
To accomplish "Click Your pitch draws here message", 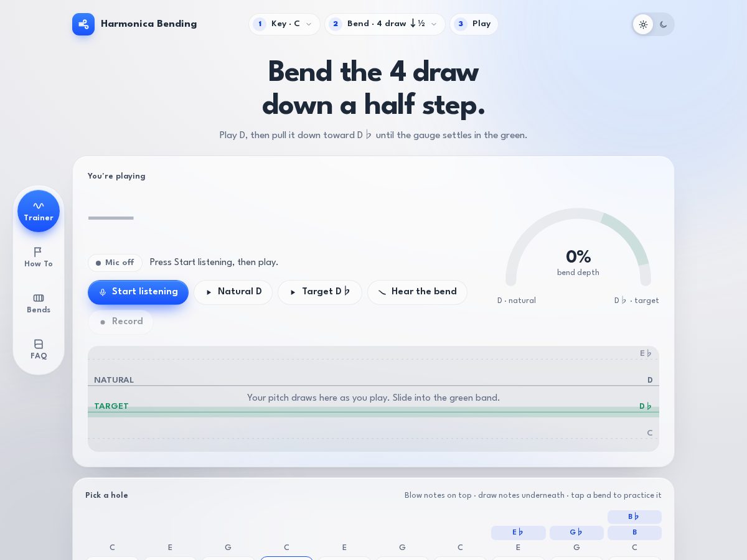I will click(374, 398).
